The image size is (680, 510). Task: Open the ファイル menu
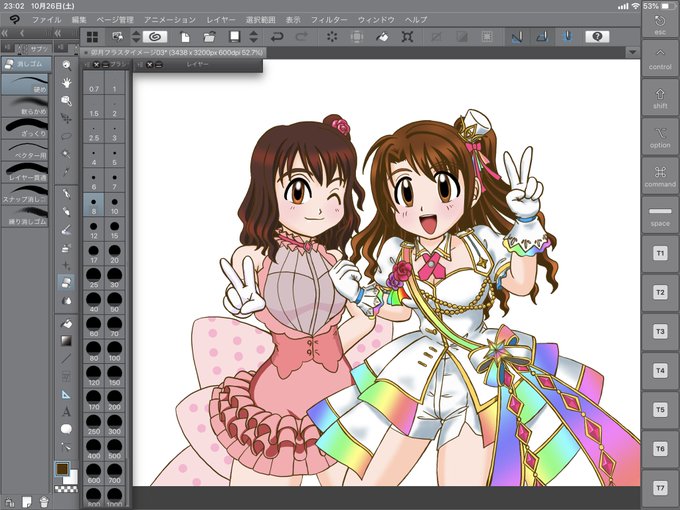tap(46, 20)
